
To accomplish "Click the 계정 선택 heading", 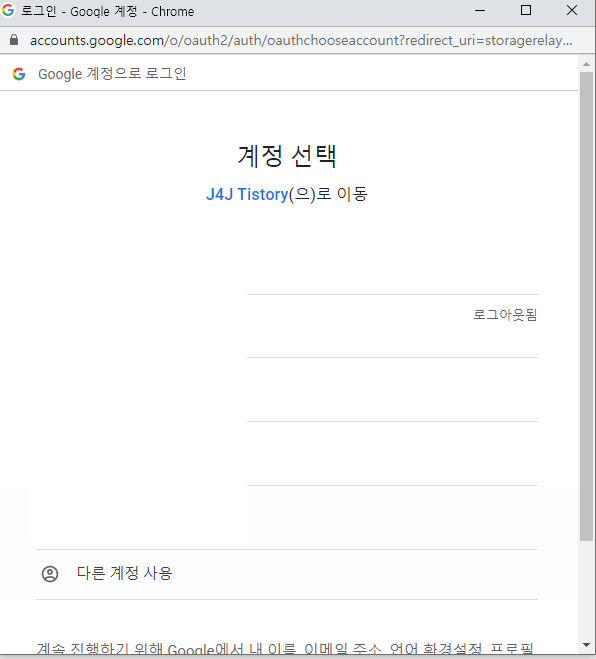I will [x=287, y=156].
